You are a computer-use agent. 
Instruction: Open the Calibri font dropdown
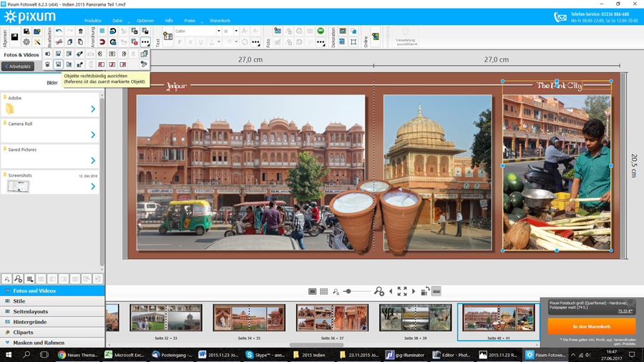point(218,31)
